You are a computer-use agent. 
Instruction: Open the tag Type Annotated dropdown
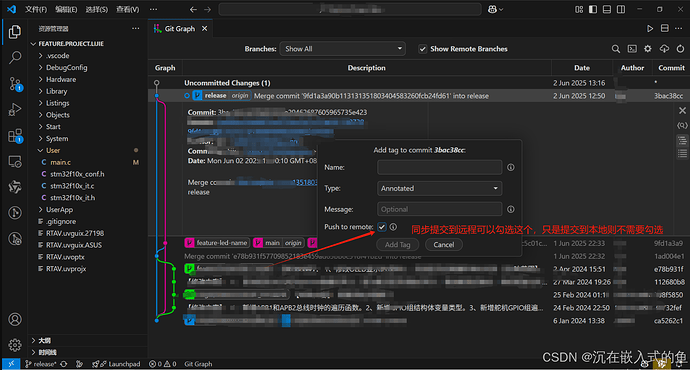440,188
